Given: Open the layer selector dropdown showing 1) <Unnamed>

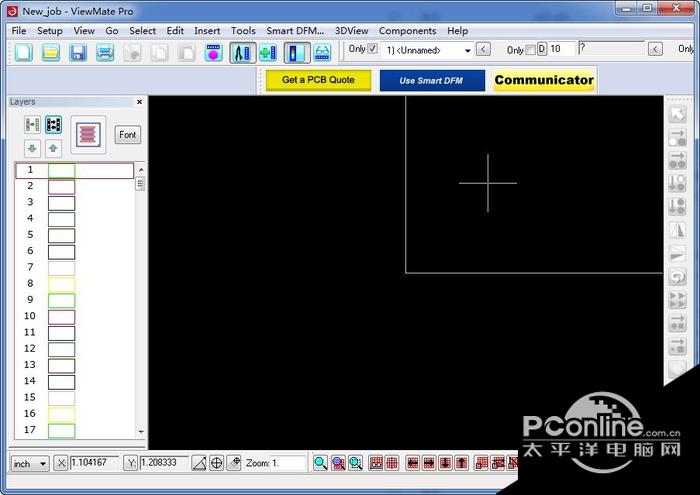Looking at the screenshot, I should pos(427,50).
